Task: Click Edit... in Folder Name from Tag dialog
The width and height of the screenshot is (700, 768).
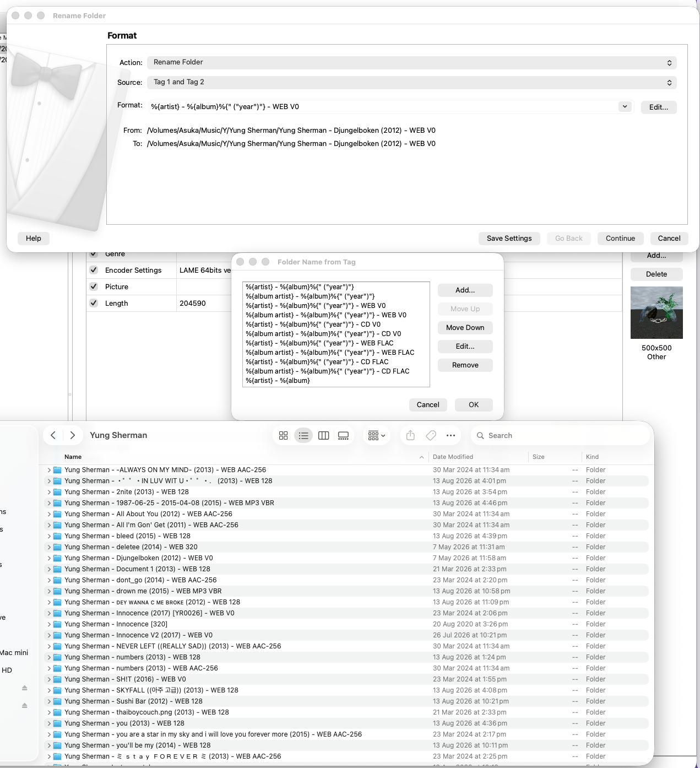Action: pos(465,347)
